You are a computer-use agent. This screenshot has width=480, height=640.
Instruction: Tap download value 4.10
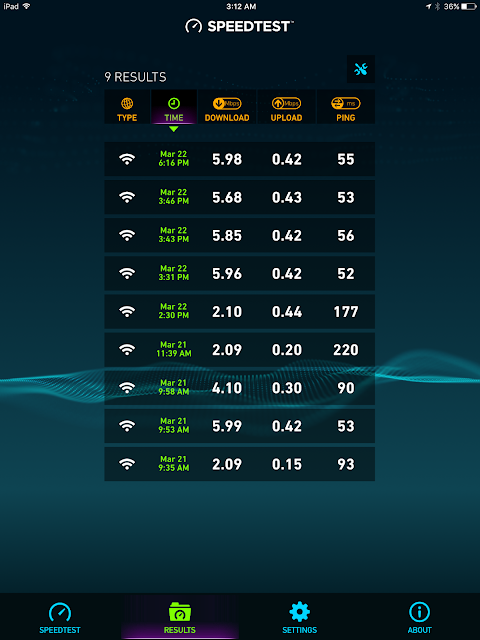coord(227,388)
